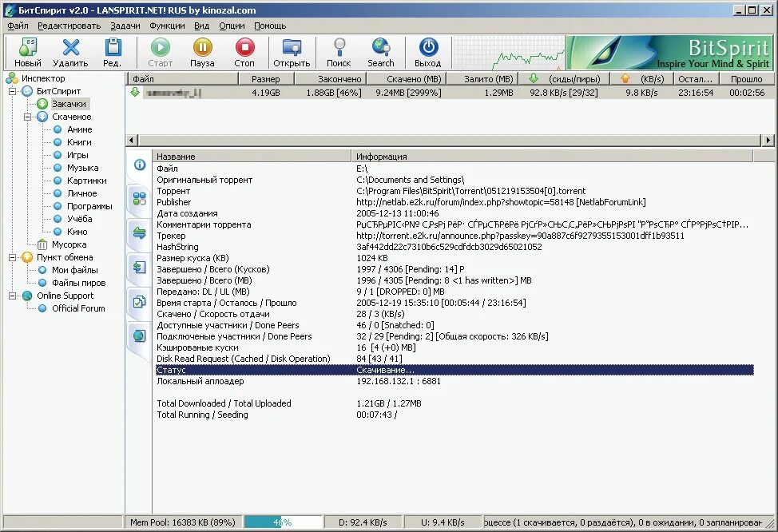Open the files grid icon in details sidebar
Viewport: 778px width, 532px height.
140,199
